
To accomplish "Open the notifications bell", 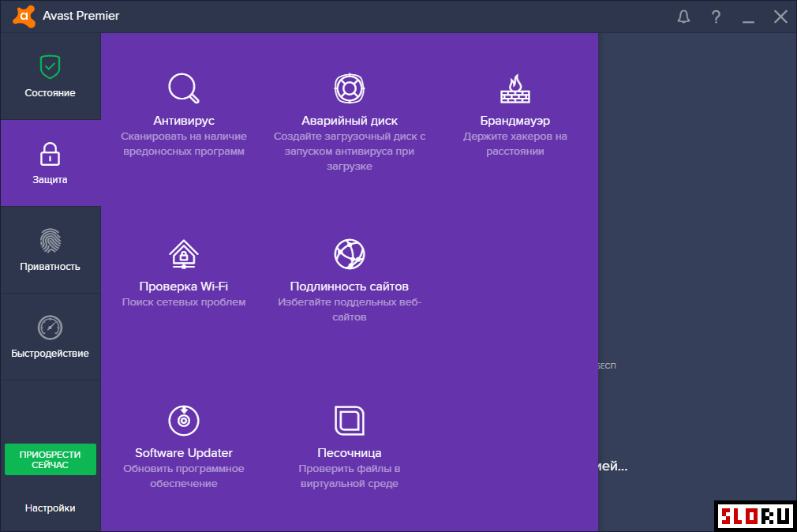I will coord(683,17).
